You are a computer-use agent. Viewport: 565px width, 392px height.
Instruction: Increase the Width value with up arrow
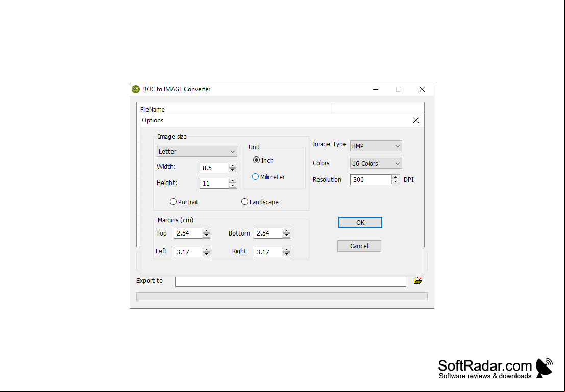click(x=232, y=166)
